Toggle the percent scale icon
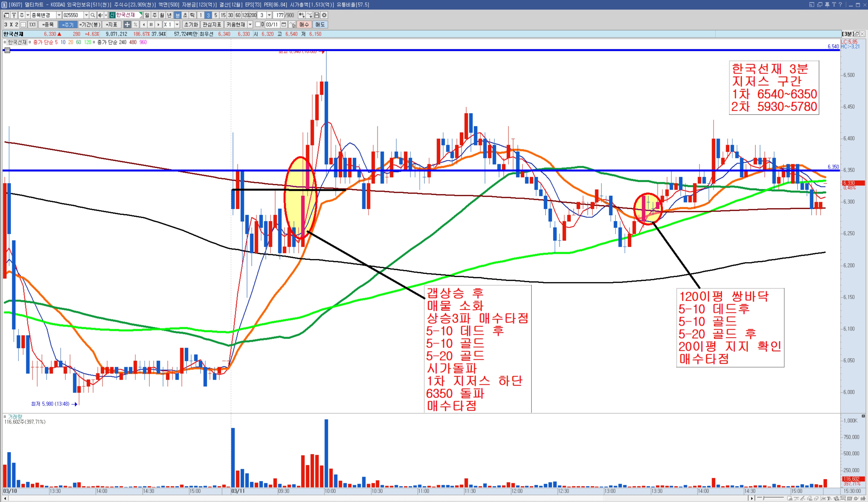Viewport: 868px width, 502px height. point(135,24)
